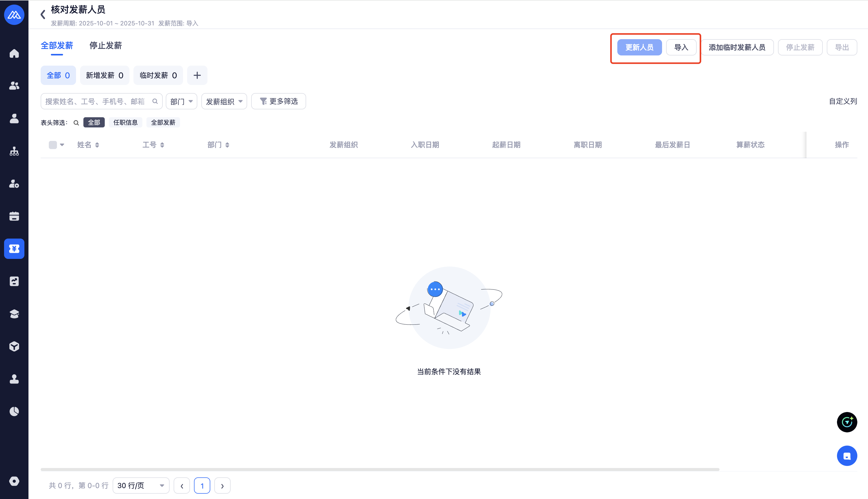Expand the 部门 dropdown filter
This screenshot has width=868, height=499.
[x=181, y=101]
